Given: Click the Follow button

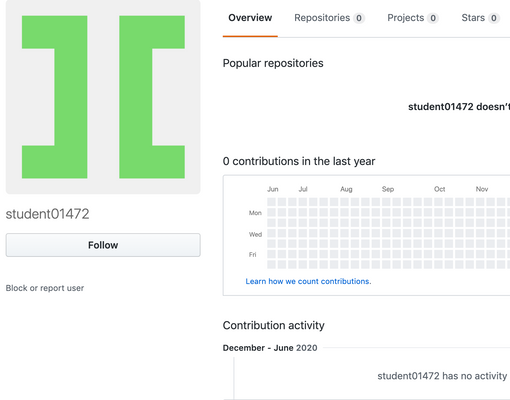Looking at the screenshot, I should (103, 245).
